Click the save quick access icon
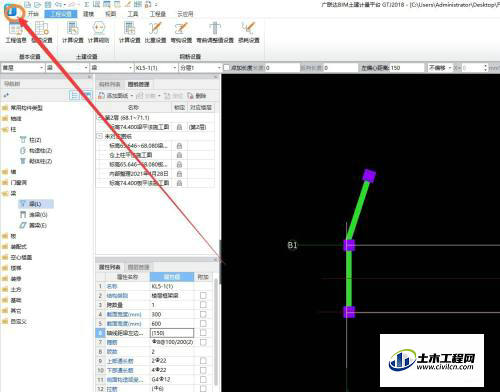Screen dimensions: 500x392 [48, 4]
